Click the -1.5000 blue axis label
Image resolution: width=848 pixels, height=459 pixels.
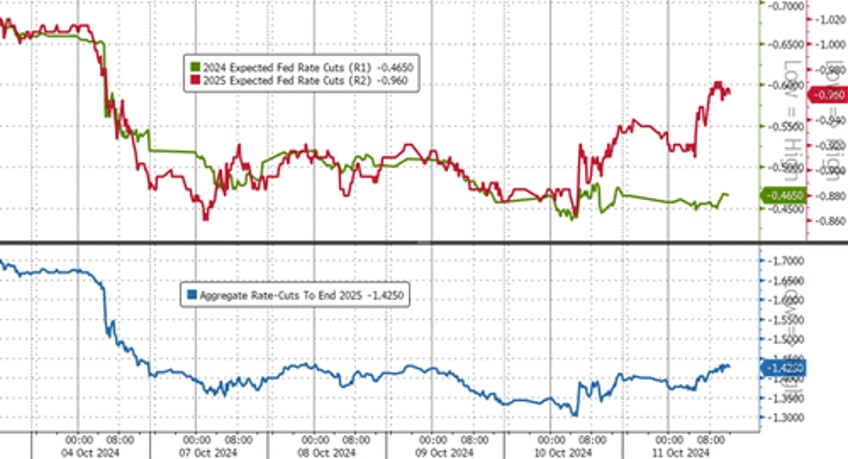[787, 339]
